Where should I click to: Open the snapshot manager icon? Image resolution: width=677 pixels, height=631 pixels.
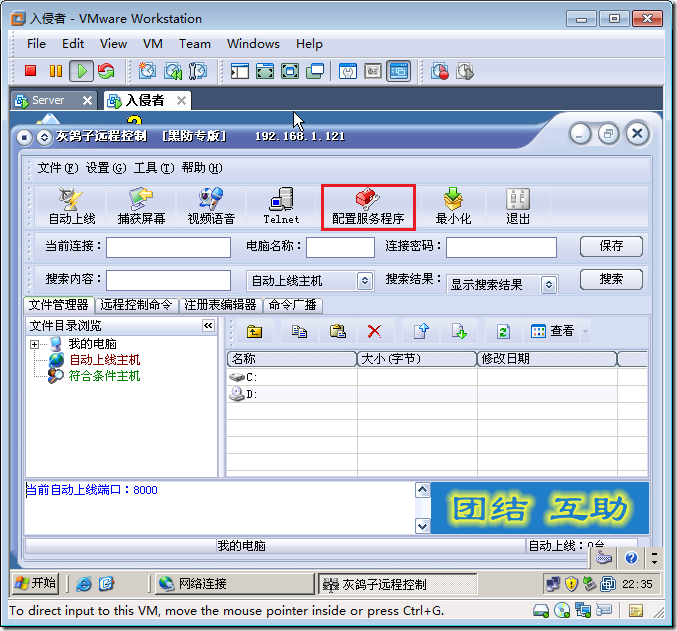coord(198,71)
